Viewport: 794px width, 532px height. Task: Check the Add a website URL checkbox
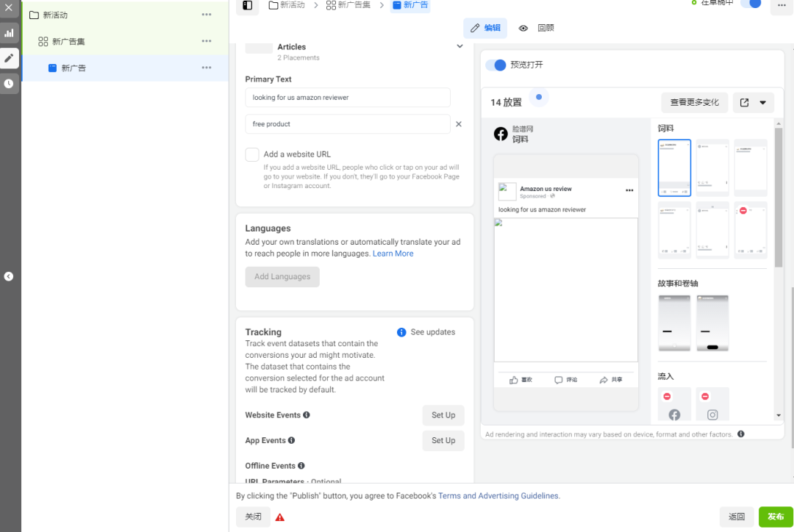pyautogui.click(x=252, y=154)
